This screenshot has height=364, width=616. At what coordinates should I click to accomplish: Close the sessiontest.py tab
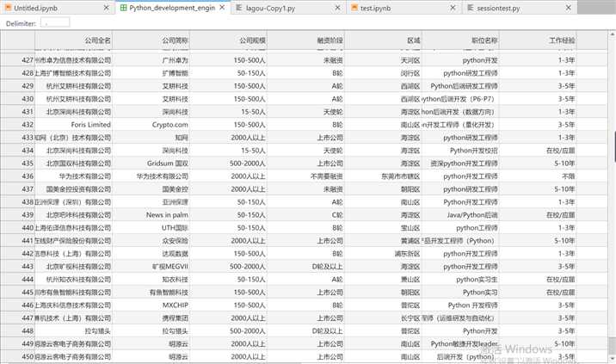pyautogui.click(x=568, y=8)
